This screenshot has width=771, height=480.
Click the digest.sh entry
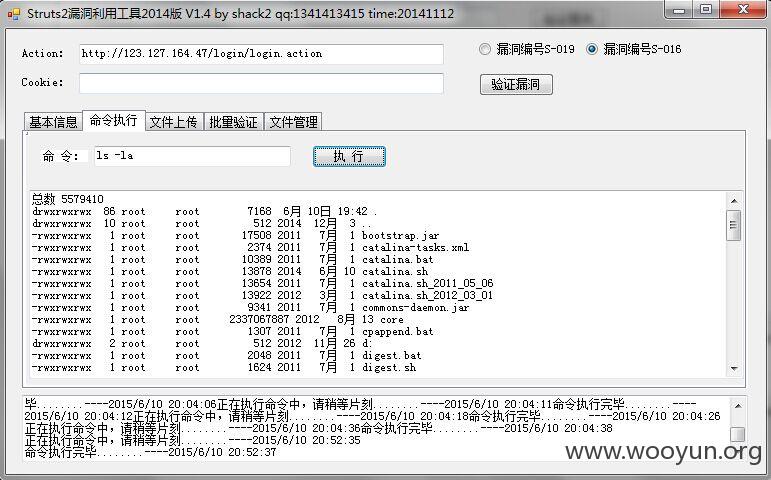click(x=388, y=367)
